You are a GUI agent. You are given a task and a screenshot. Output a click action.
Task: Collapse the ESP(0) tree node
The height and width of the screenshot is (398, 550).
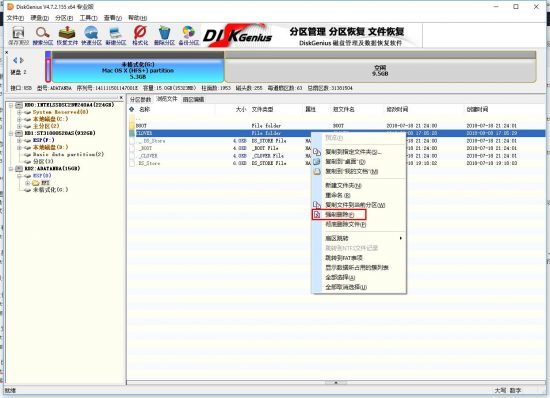(x=19, y=176)
